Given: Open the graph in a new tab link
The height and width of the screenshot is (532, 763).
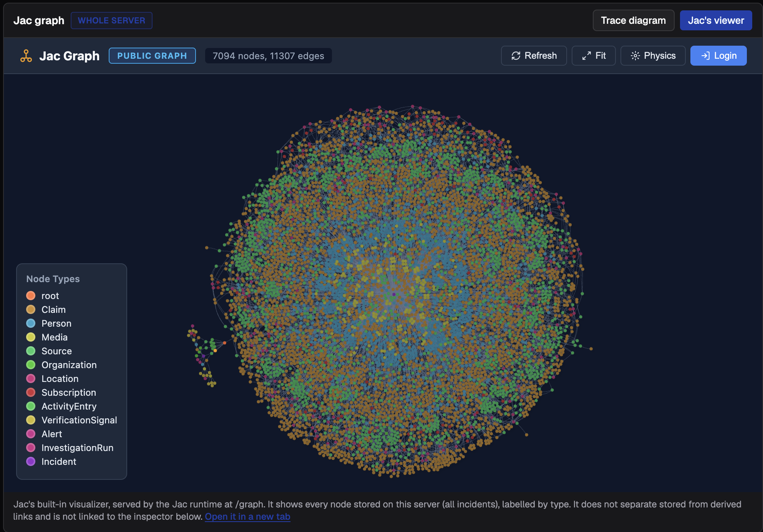Looking at the screenshot, I should (247, 517).
